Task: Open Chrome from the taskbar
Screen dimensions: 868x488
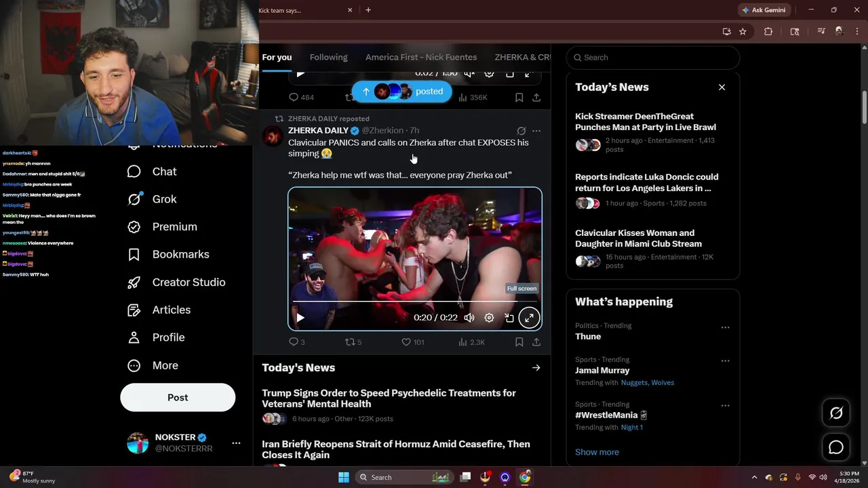Action: 525,477
